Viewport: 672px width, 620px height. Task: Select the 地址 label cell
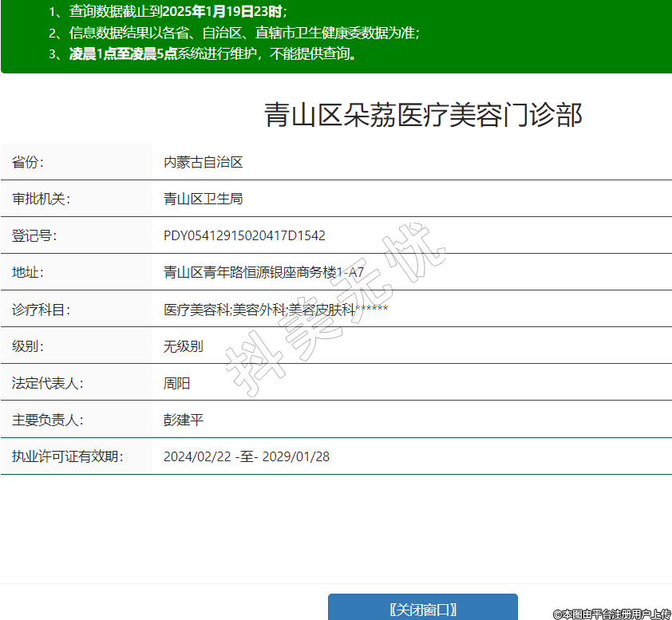(28, 273)
